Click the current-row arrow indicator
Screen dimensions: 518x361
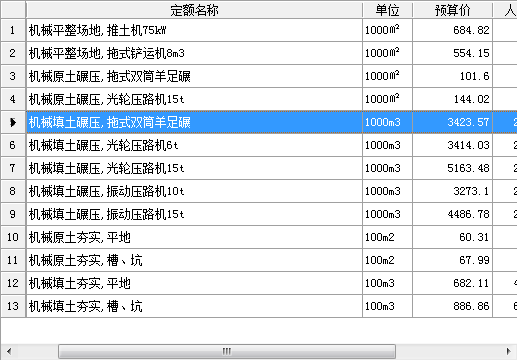point(13,122)
